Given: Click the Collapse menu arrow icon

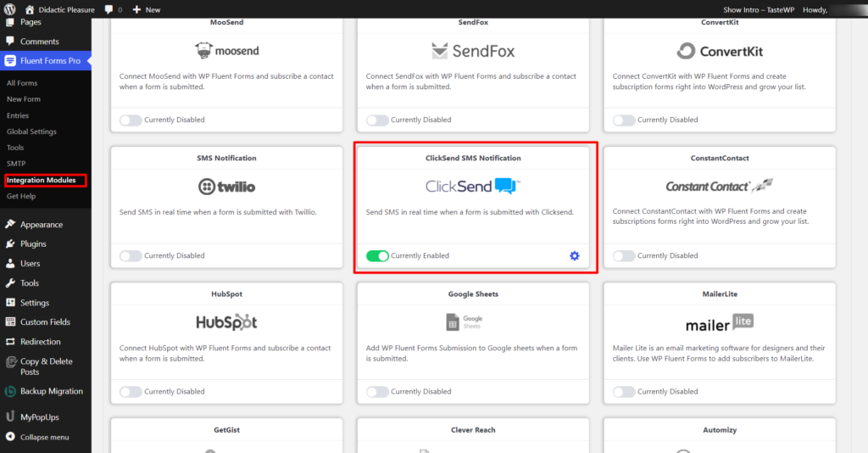Looking at the screenshot, I should (x=10, y=437).
